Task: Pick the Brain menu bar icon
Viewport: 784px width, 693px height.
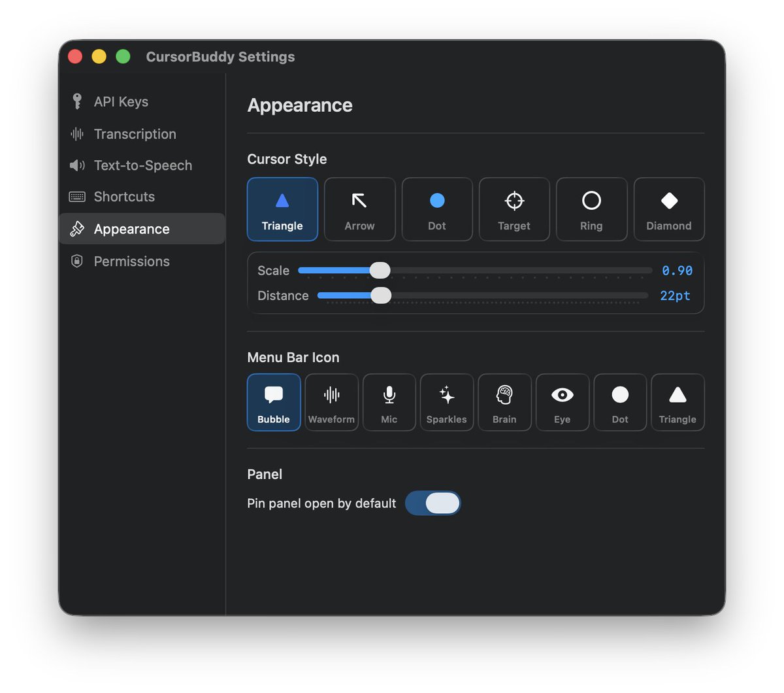Action: click(504, 402)
